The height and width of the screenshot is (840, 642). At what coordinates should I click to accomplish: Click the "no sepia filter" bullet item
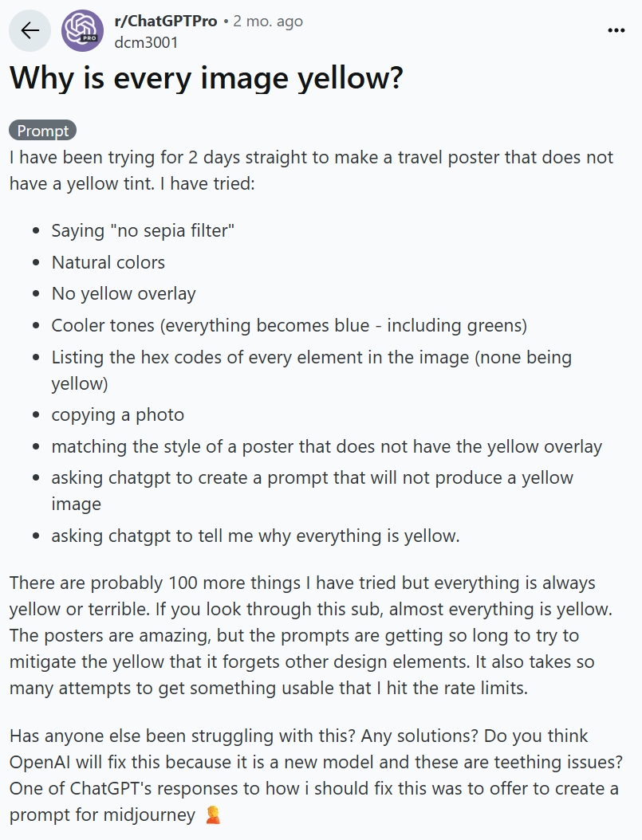tap(143, 231)
